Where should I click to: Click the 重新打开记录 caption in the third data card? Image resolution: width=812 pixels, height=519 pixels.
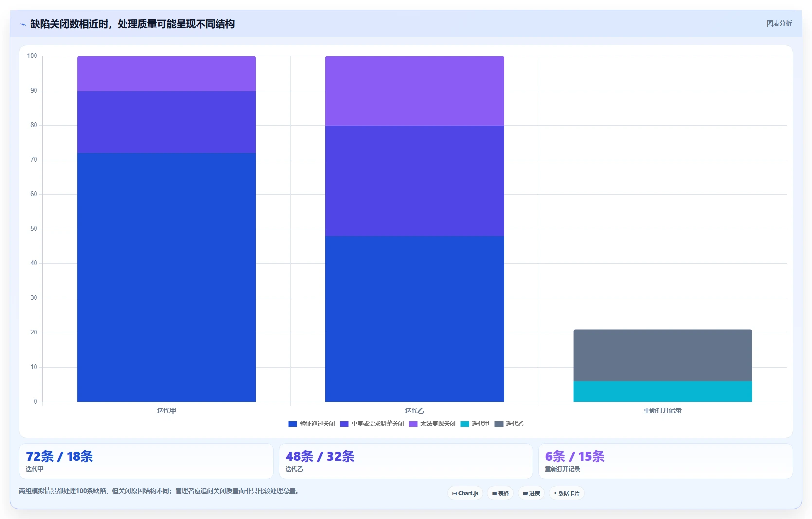[562, 469]
